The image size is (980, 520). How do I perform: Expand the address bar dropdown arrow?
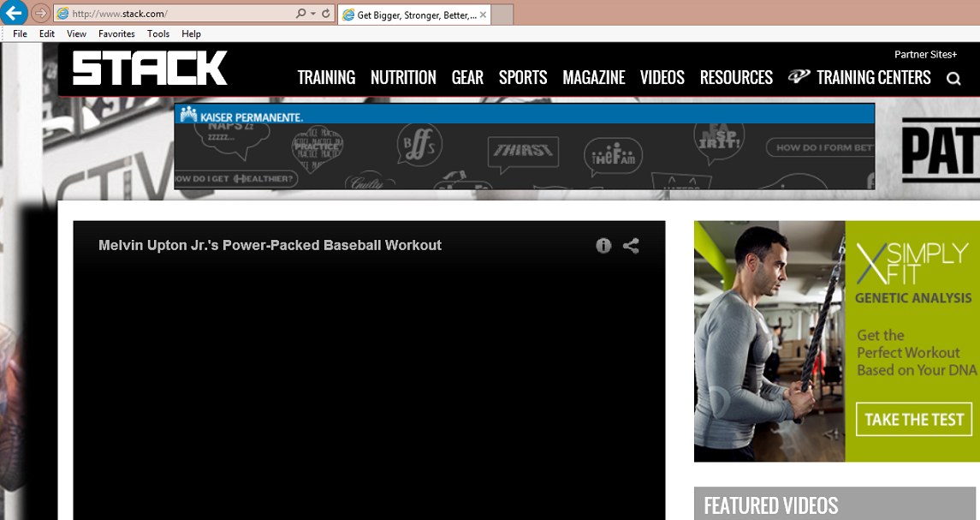coord(313,14)
